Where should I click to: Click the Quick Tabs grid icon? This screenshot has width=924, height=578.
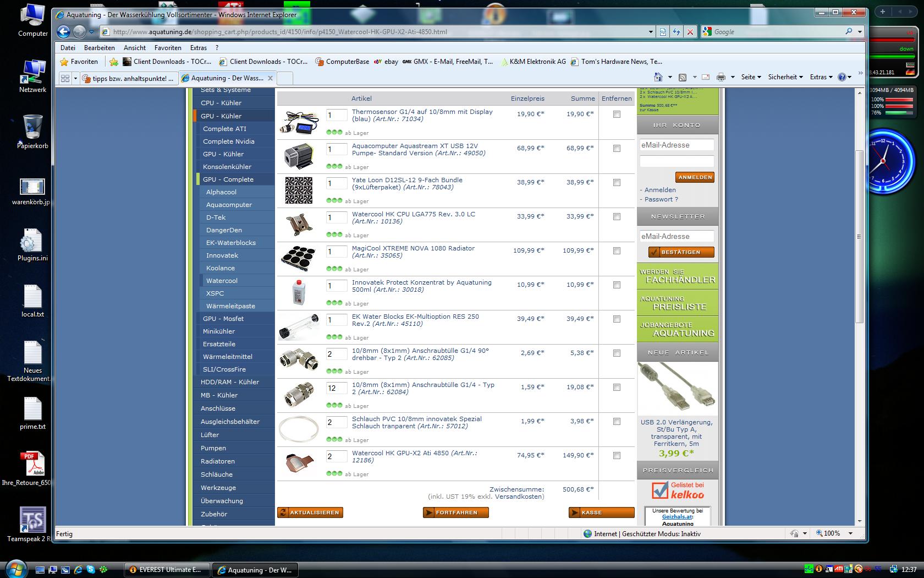(65, 78)
